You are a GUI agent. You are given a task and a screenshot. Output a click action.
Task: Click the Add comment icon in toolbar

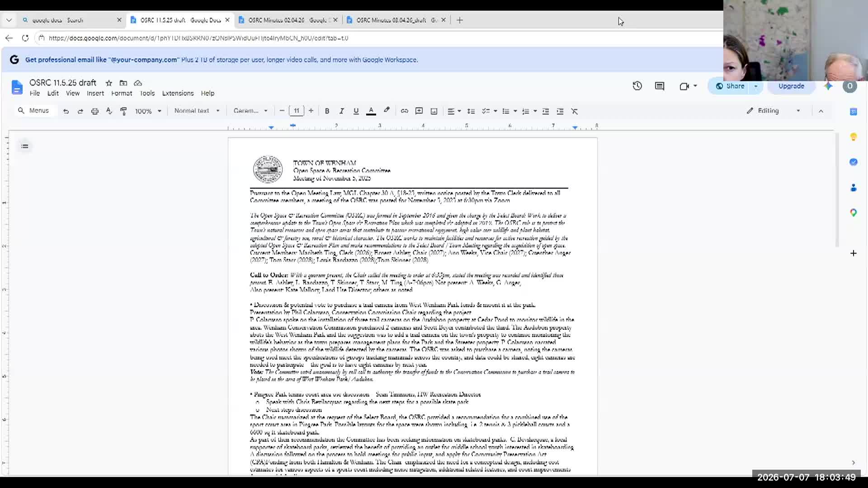[x=419, y=111]
